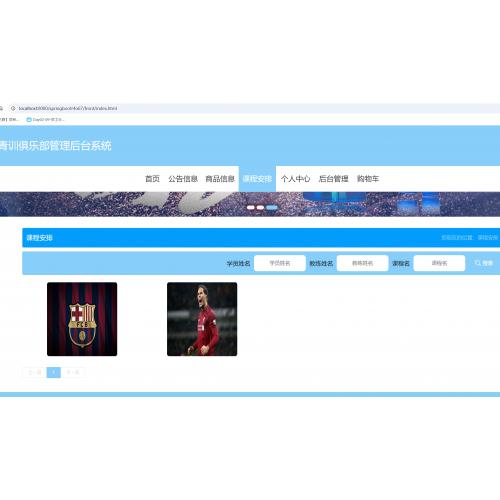Focus the 学员姓名 search field
Screen dimensions: 500x500
pyautogui.click(x=280, y=263)
